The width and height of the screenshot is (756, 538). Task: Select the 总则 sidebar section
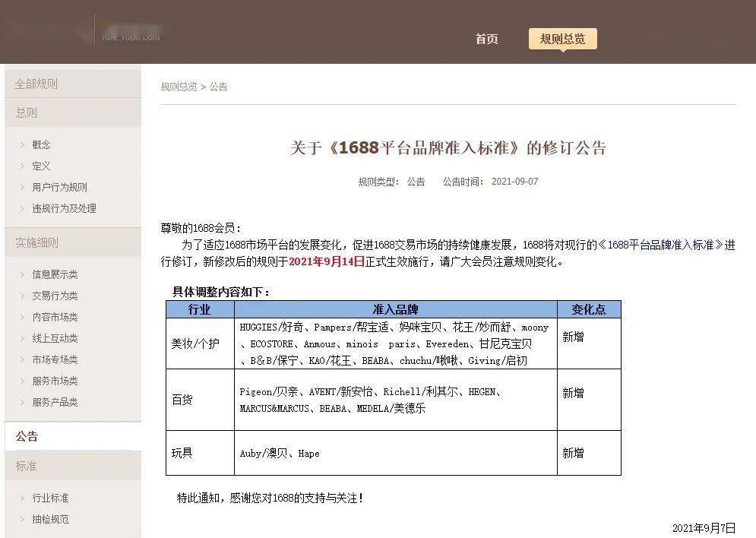73,112
